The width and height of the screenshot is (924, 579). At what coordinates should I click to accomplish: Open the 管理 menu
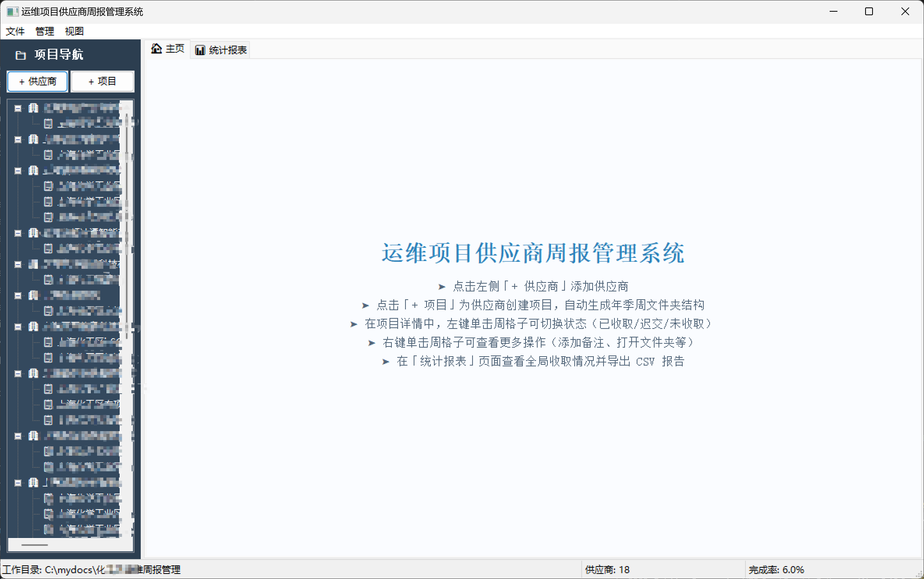coord(44,31)
